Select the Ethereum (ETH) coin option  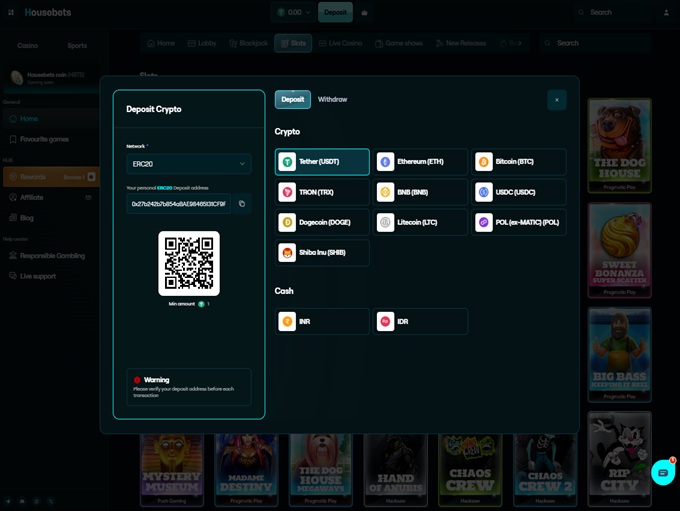coord(421,162)
